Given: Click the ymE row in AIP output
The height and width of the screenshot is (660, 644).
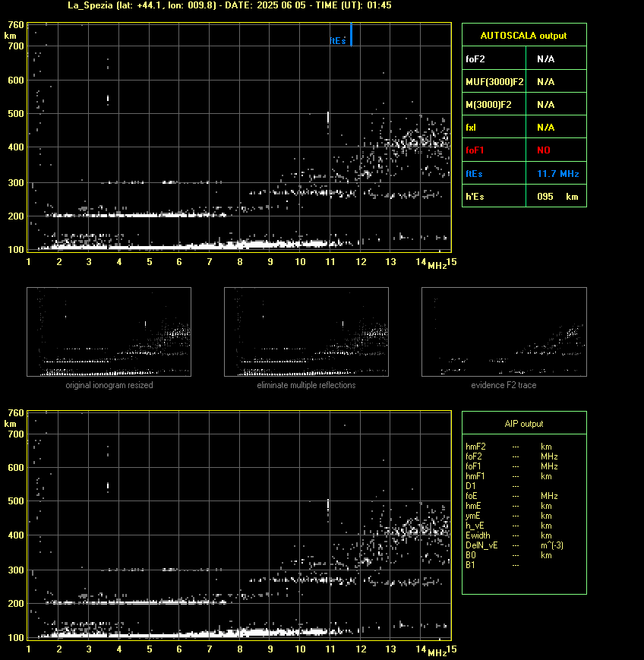Looking at the screenshot, I should (x=509, y=516).
